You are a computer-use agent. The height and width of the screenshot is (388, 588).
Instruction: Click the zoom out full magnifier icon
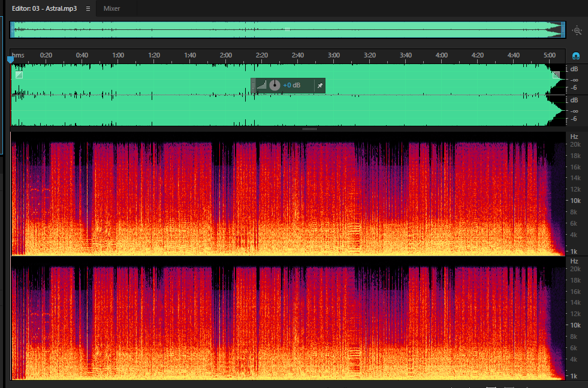pyautogui.click(x=577, y=31)
